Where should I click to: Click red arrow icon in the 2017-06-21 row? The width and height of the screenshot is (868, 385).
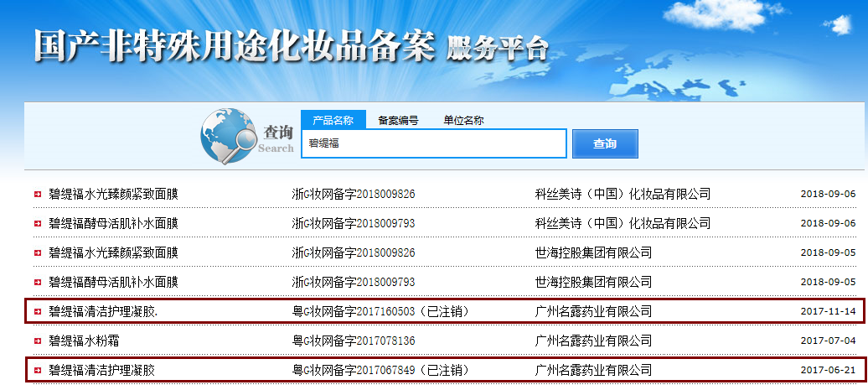pos(37,370)
